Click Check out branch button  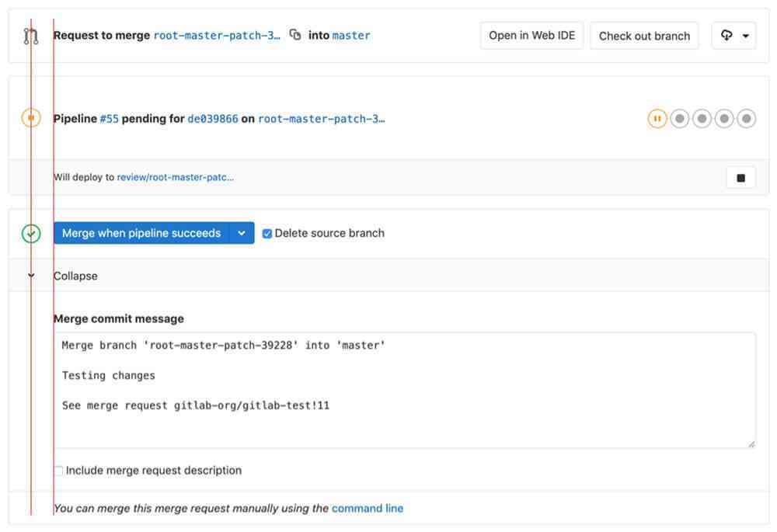click(644, 36)
